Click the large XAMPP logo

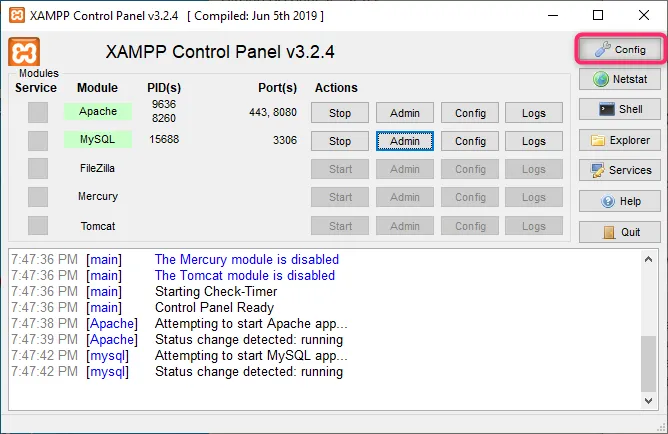tap(24, 52)
